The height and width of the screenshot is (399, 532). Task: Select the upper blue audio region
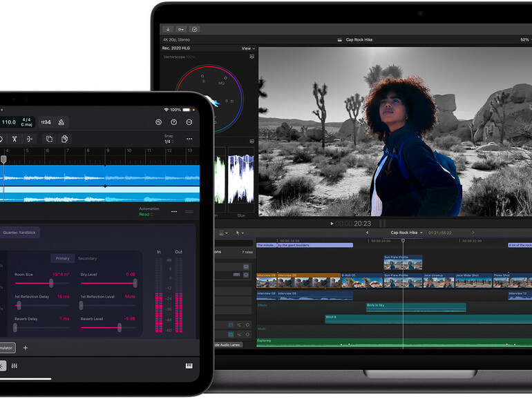99,175
